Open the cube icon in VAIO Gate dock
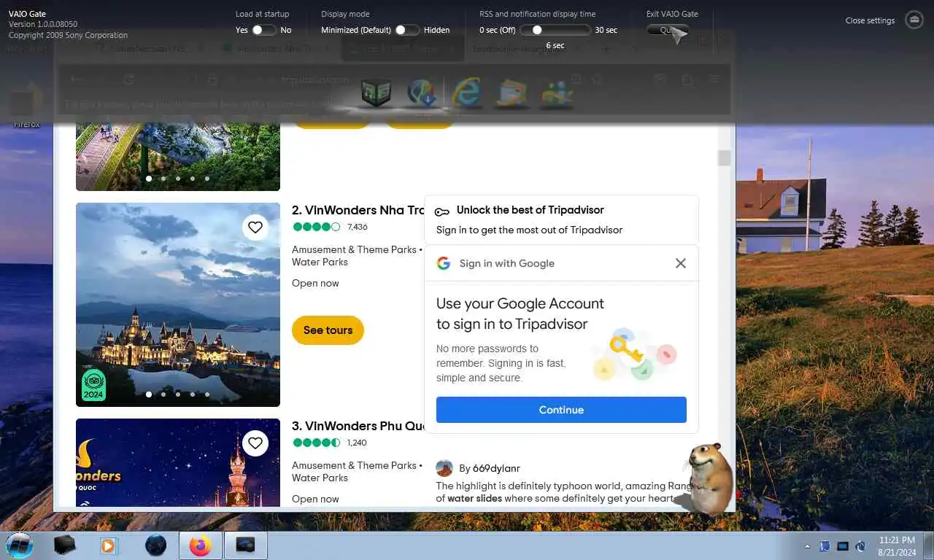Viewport: 934px width, 560px height. pos(376,93)
